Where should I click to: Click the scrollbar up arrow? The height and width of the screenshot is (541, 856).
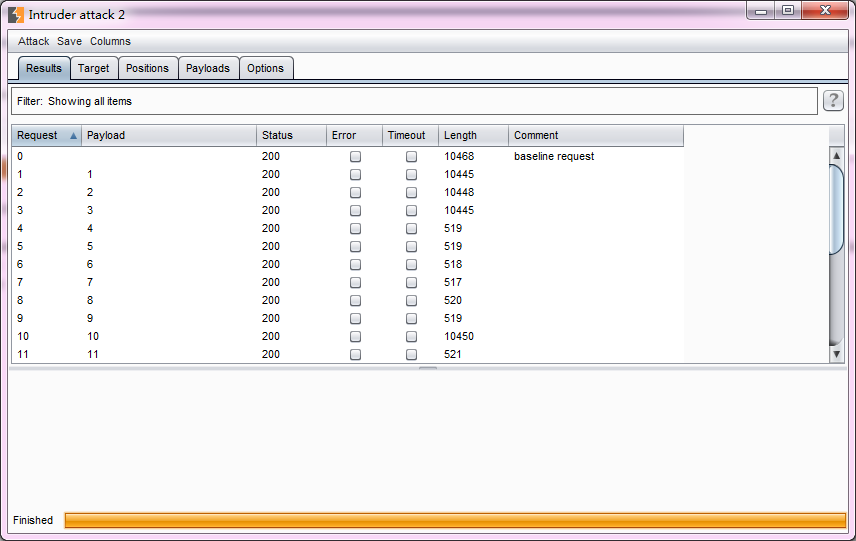837,156
